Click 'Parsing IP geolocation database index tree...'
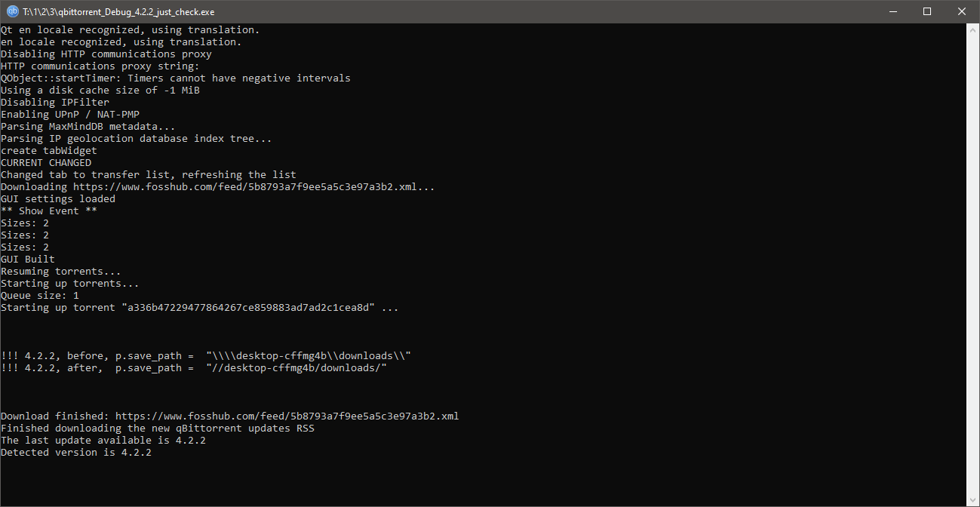This screenshot has height=507, width=980. (137, 139)
